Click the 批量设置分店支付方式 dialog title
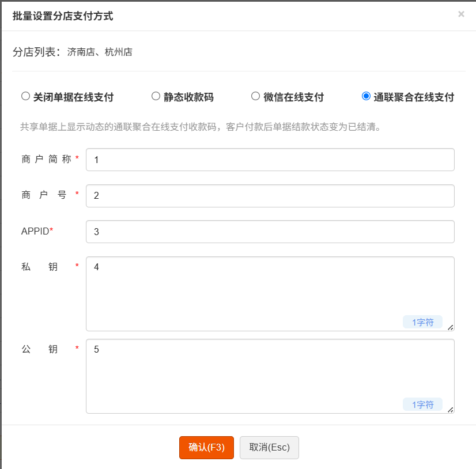This screenshot has width=476, height=469. click(x=63, y=16)
